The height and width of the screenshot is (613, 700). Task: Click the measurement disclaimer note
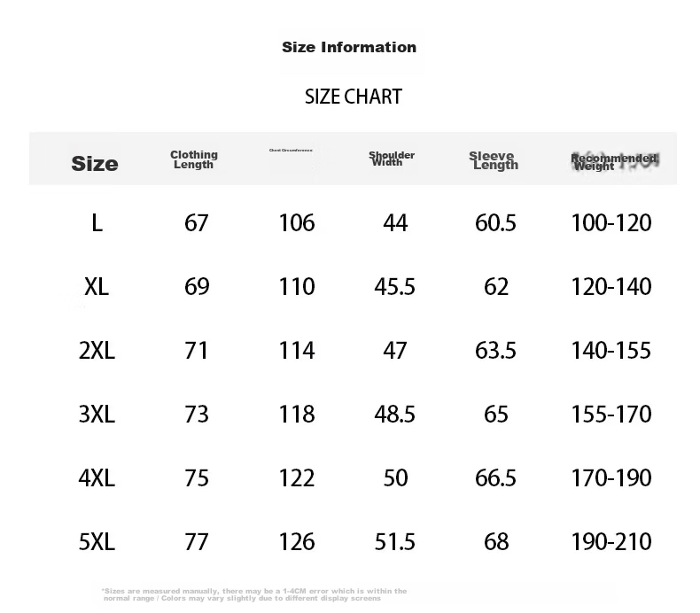254,594
